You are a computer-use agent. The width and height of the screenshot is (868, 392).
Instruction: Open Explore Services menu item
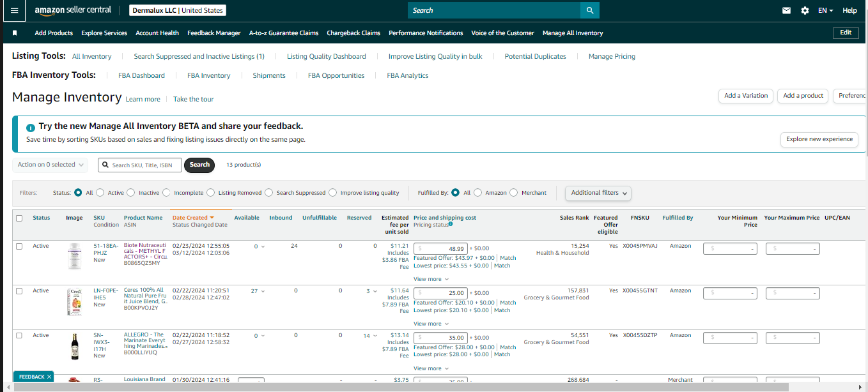tap(104, 33)
